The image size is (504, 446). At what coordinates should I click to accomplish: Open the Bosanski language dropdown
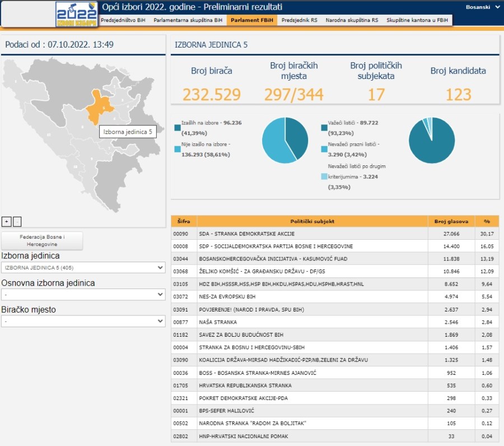pos(483,7)
